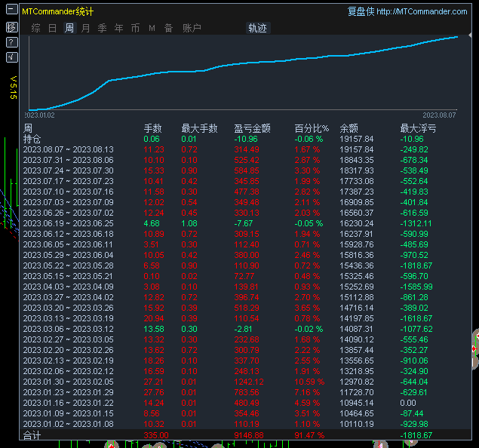
Task: Click the 最大手数 column header
Action: pos(199,128)
